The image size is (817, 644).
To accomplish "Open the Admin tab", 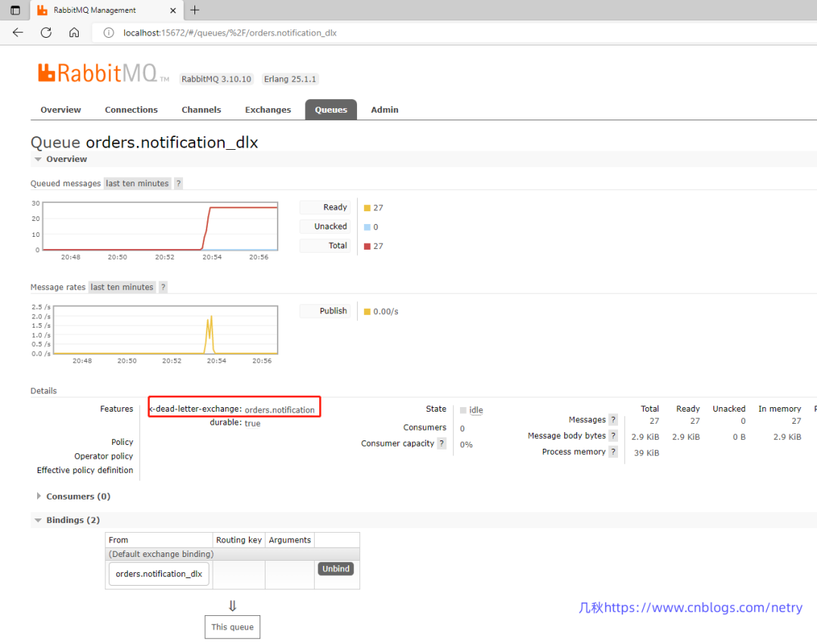I will [384, 110].
